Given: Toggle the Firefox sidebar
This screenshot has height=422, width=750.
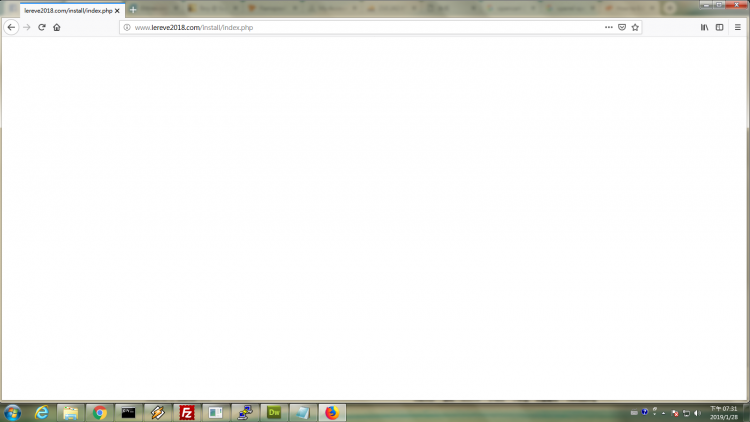Looking at the screenshot, I should [719, 27].
